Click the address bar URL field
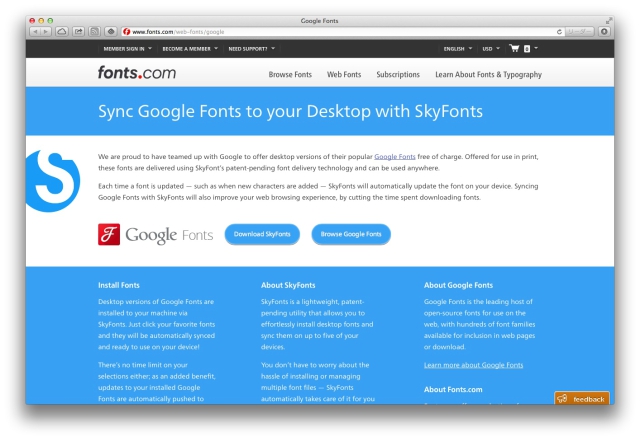This screenshot has width=640, height=440. coord(343,32)
